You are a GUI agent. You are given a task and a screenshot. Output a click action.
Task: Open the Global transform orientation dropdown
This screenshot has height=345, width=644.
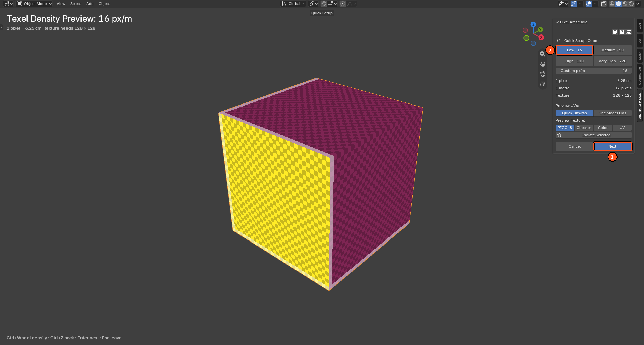(x=293, y=4)
